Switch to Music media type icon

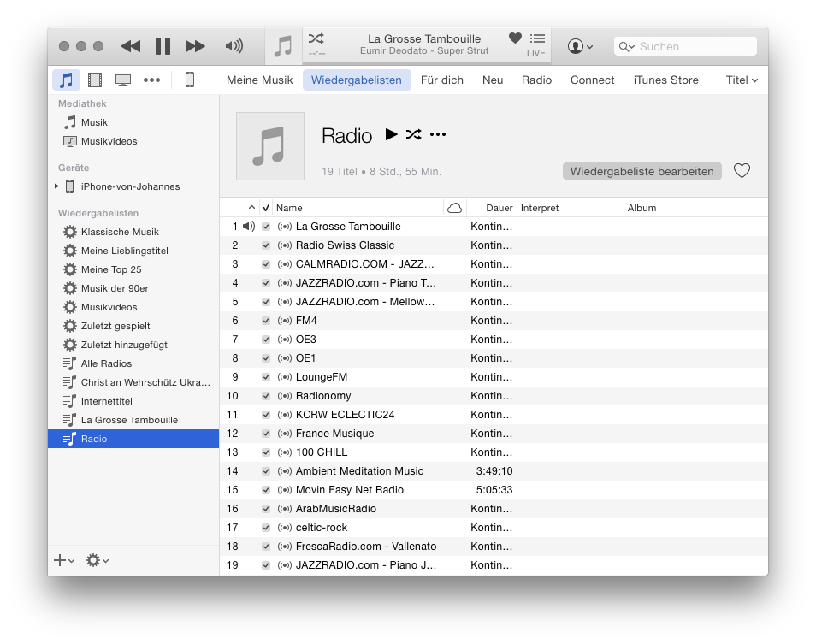point(66,80)
